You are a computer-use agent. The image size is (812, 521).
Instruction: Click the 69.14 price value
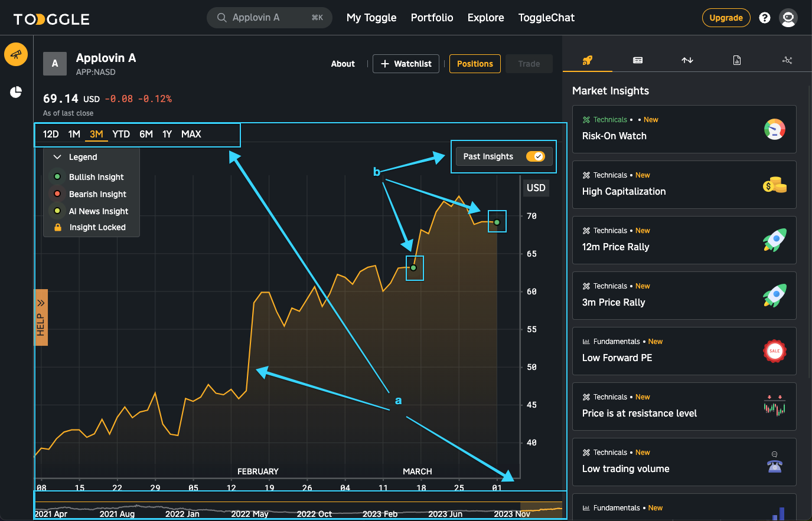(x=61, y=99)
